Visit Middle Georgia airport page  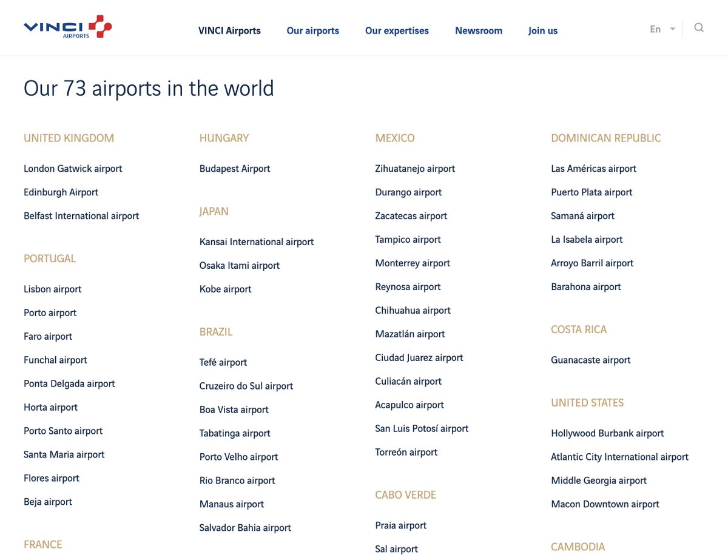(x=599, y=481)
